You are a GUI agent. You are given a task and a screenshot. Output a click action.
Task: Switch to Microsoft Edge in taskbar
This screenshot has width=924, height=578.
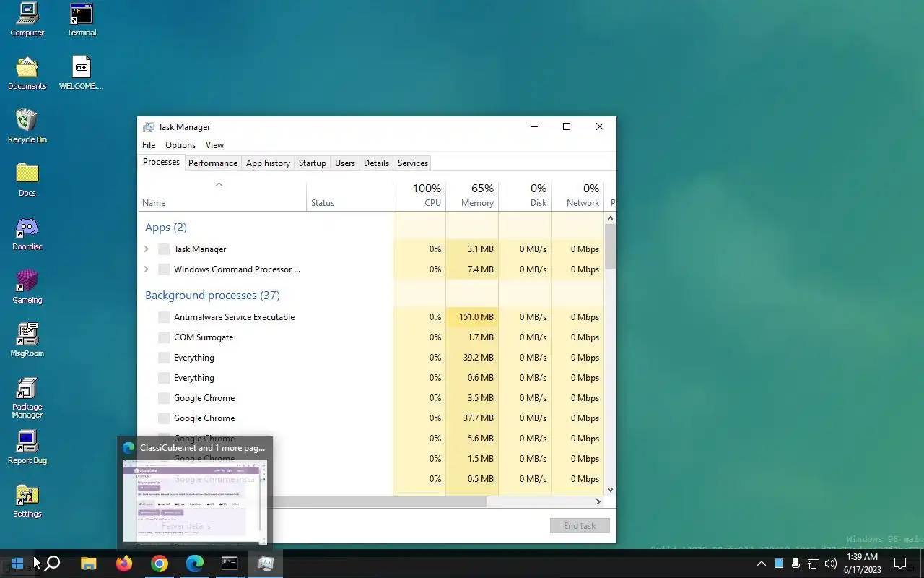pyautogui.click(x=194, y=564)
